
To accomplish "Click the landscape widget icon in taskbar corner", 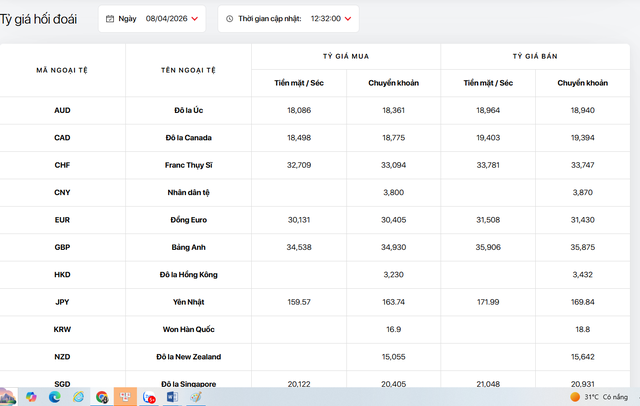I will coord(8,397).
